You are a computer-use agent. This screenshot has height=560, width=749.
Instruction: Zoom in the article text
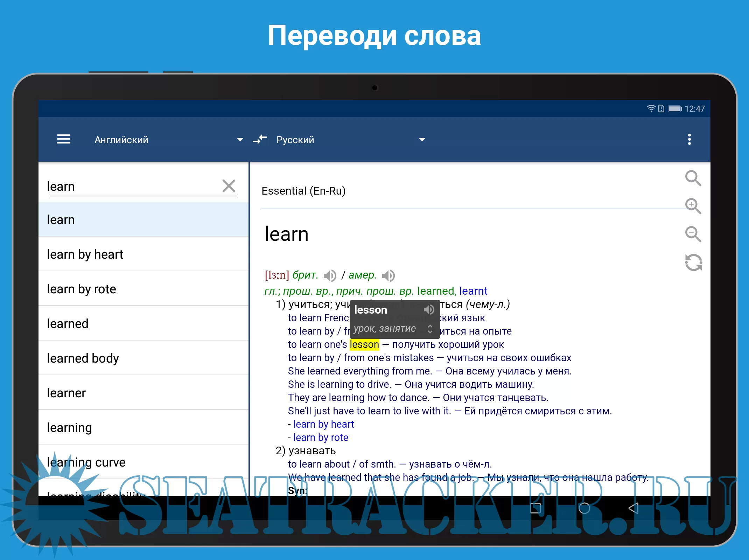pyautogui.click(x=693, y=206)
